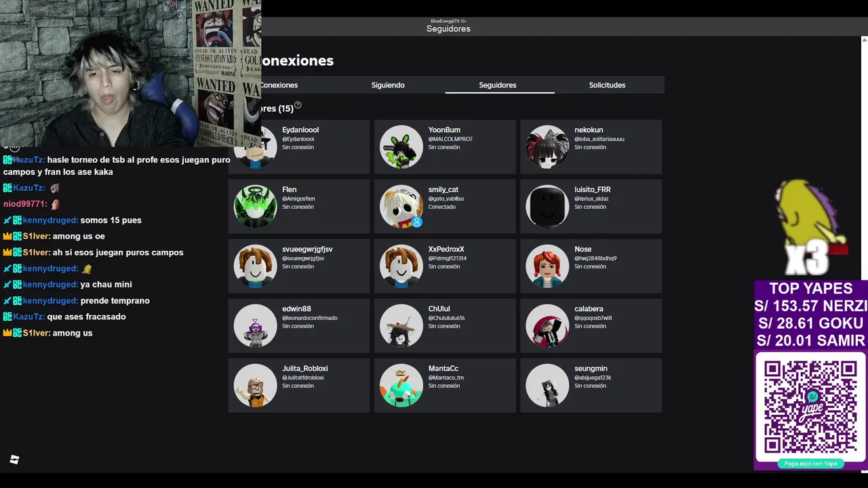Click the MantaCc display name

pyautogui.click(x=443, y=369)
